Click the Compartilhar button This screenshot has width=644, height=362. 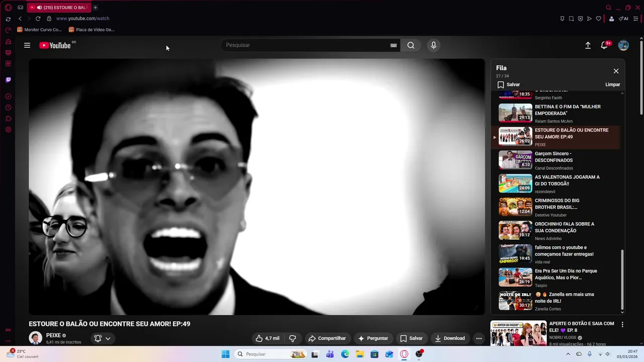pos(327,338)
